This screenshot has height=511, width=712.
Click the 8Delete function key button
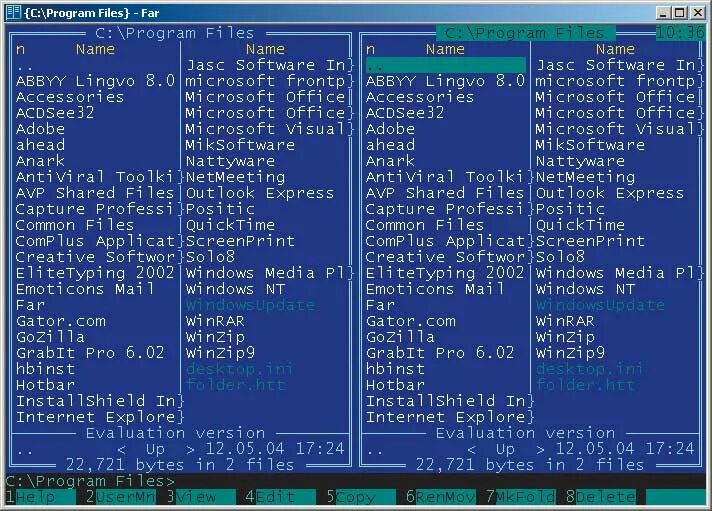pos(600,497)
